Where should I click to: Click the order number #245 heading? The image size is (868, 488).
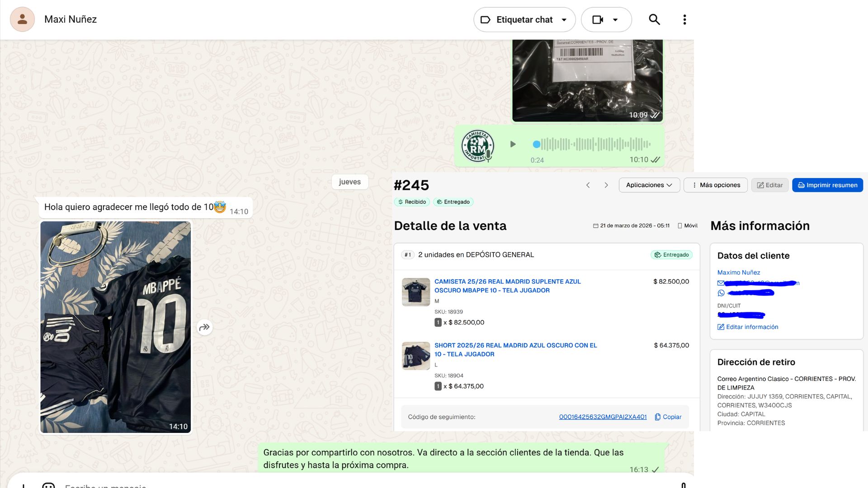pos(411,185)
